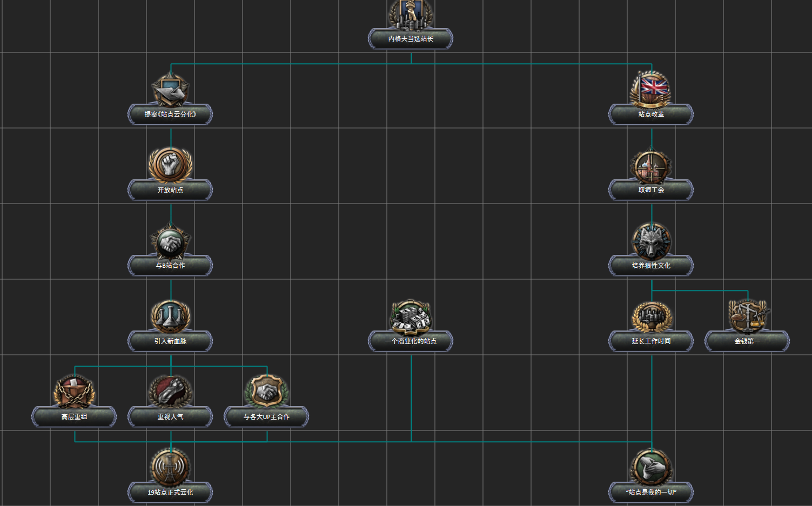Click the raised fist icon
The height and width of the screenshot is (506, 812).
click(x=171, y=164)
